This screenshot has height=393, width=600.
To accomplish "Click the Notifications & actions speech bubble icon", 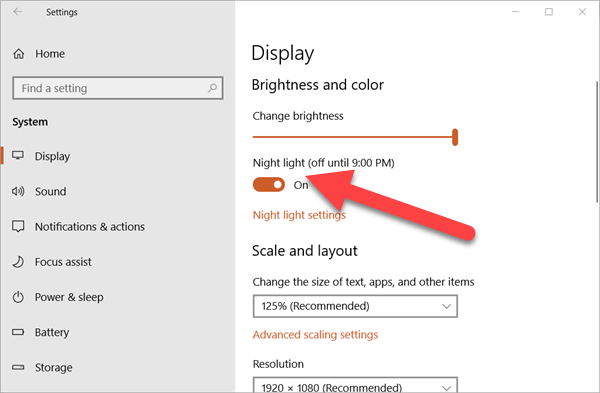I will tap(18, 226).
